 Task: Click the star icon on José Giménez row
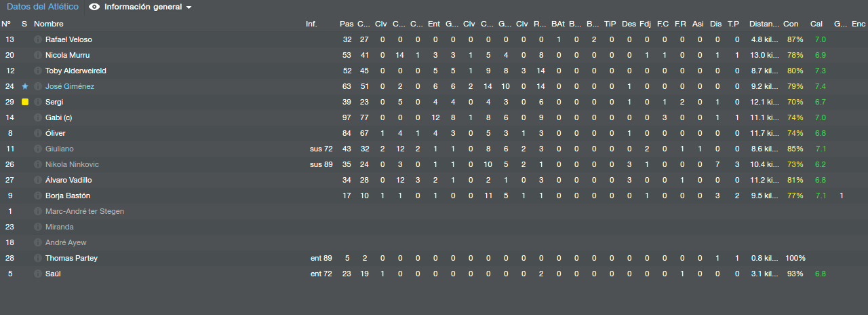coord(25,87)
